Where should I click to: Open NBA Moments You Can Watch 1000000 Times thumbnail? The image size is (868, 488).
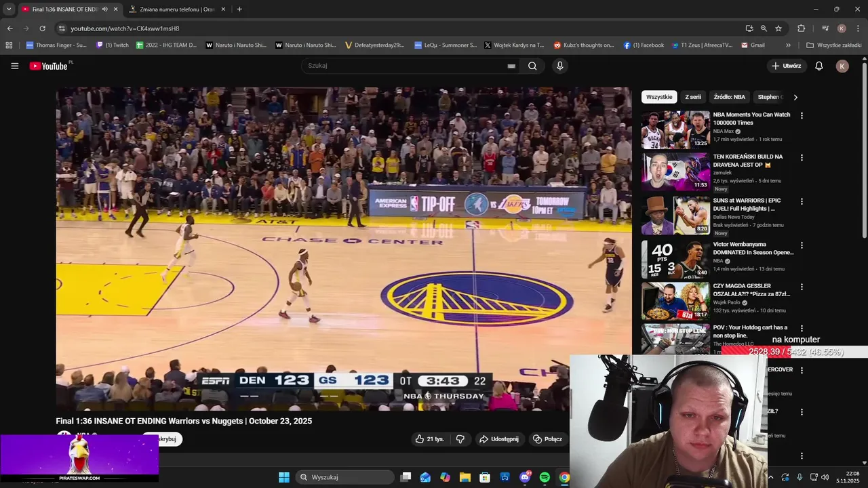pos(675,129)
